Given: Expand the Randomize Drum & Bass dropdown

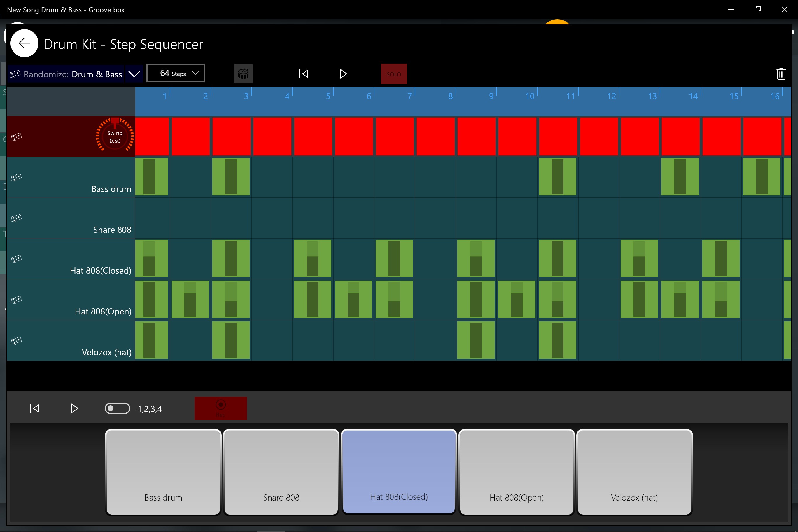Looking at the screenshot, I should [134, 74].
